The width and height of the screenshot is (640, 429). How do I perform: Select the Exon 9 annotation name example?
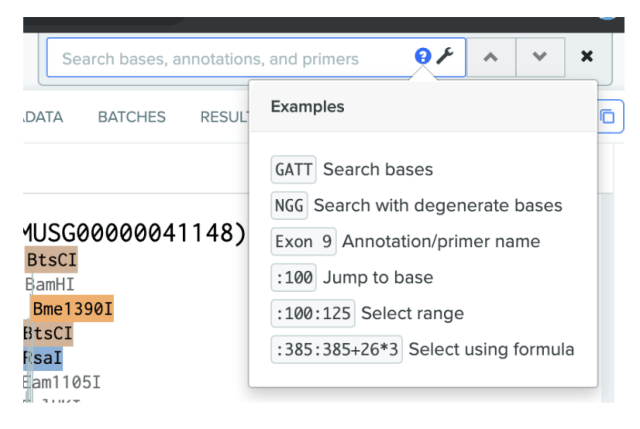[x=304, y=241]
